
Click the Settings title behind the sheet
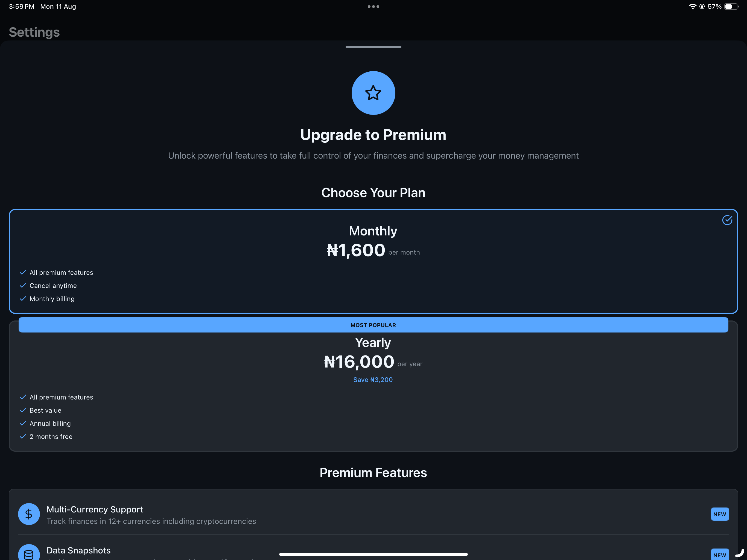34,33
